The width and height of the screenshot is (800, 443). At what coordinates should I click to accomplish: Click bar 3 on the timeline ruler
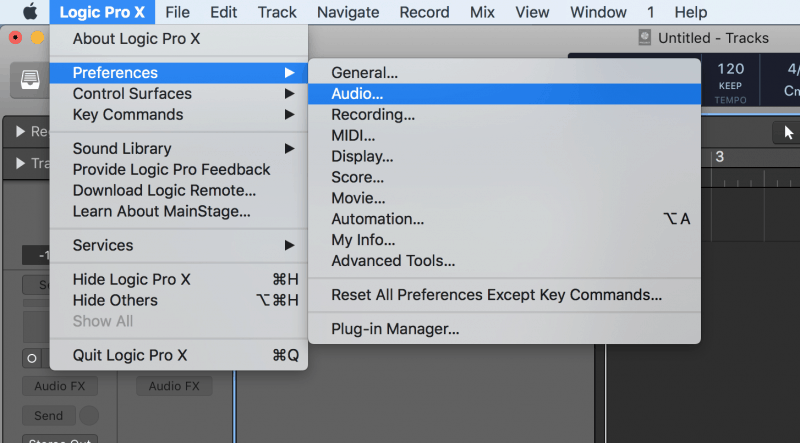(719, 157)
